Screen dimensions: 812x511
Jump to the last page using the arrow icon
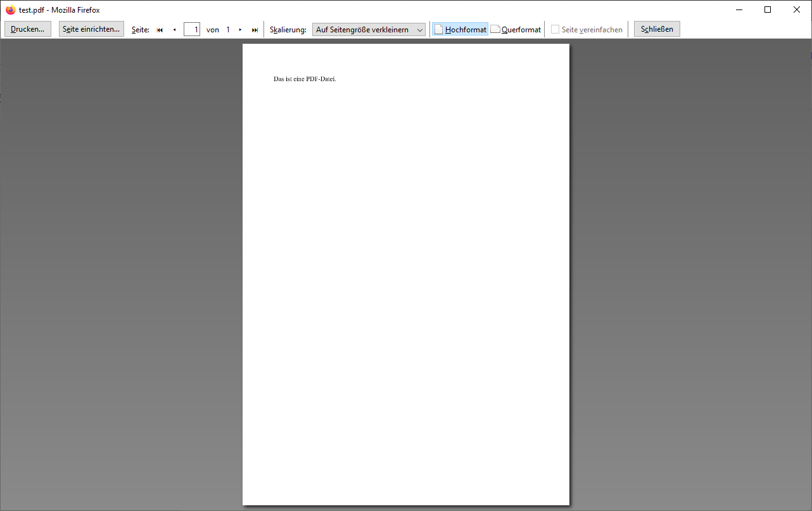click(255, 30)
